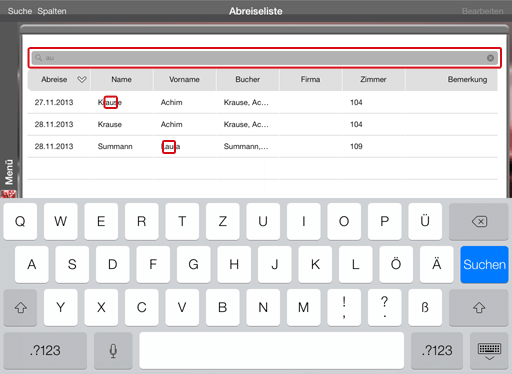Tap the U key
Image resolution: width=512 pixels, height=374 pixels.
tap(263, 221)
